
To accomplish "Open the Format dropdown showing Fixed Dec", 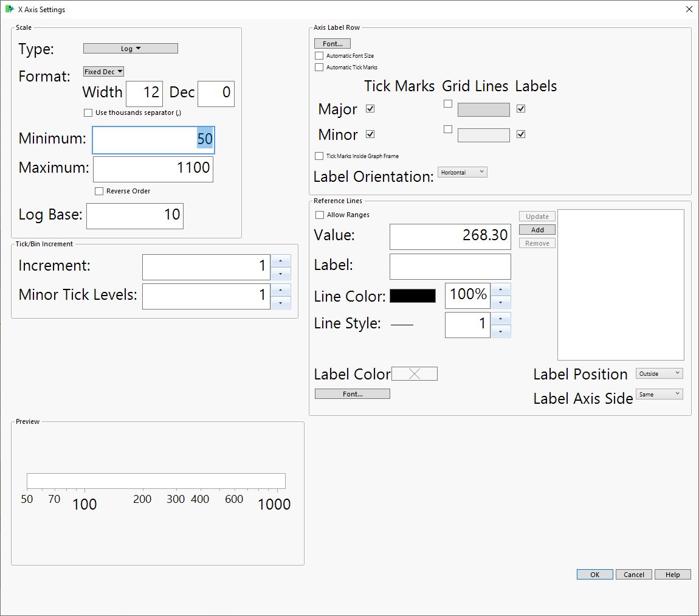I will point(103,71).
